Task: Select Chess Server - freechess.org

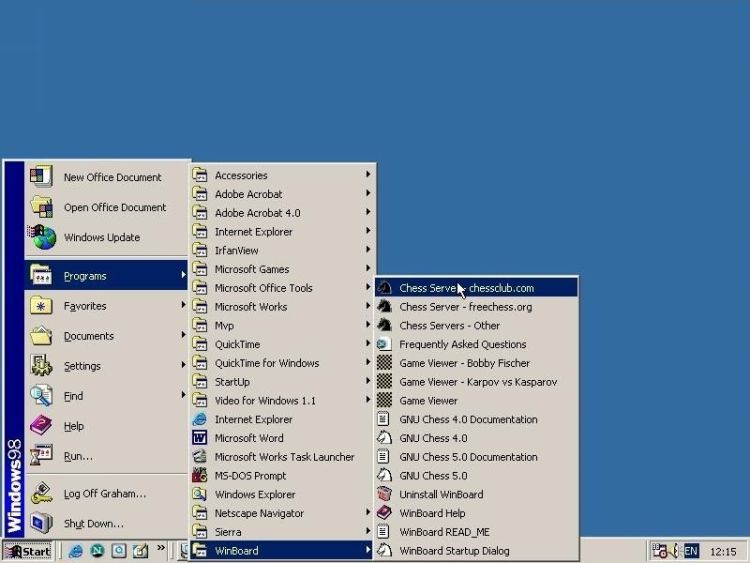Action: [x=465, y=307]
